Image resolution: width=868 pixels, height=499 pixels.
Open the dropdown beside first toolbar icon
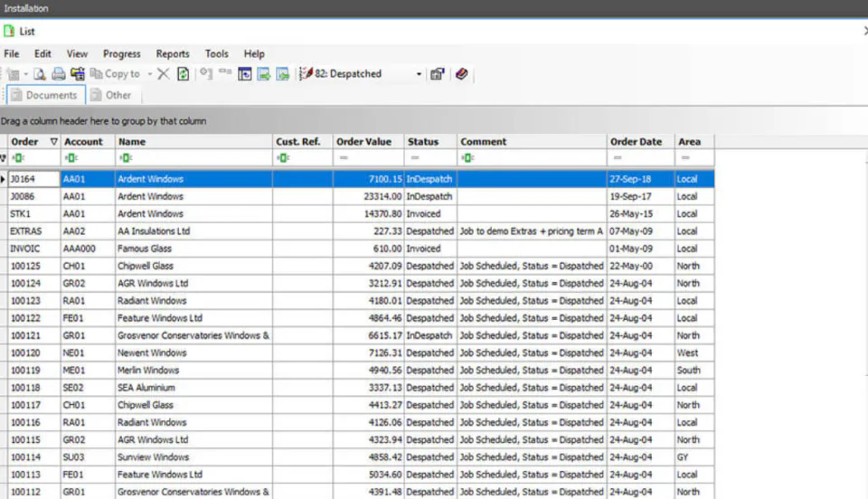pyautogui.click(x=25, y=73)
